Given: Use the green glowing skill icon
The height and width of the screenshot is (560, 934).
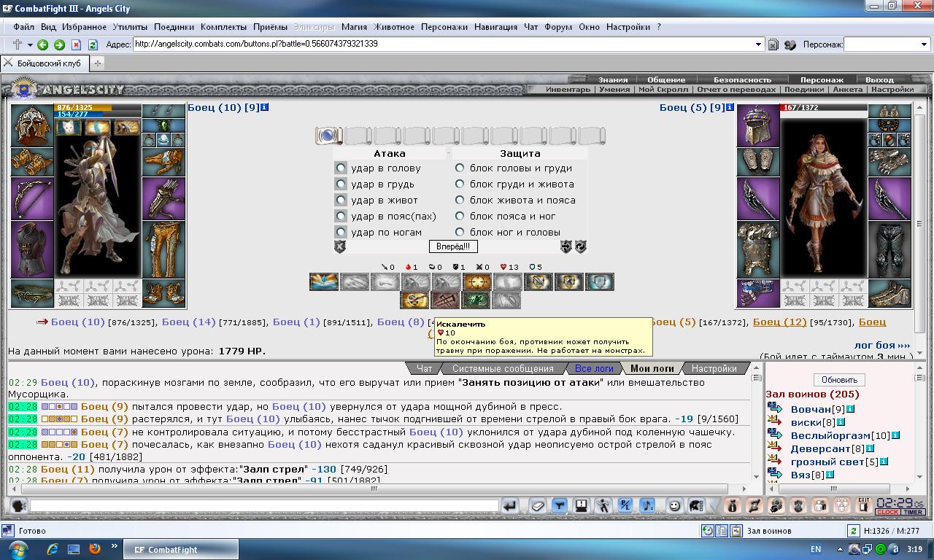Looking at the screenshot, I should [x=476, y=300].
